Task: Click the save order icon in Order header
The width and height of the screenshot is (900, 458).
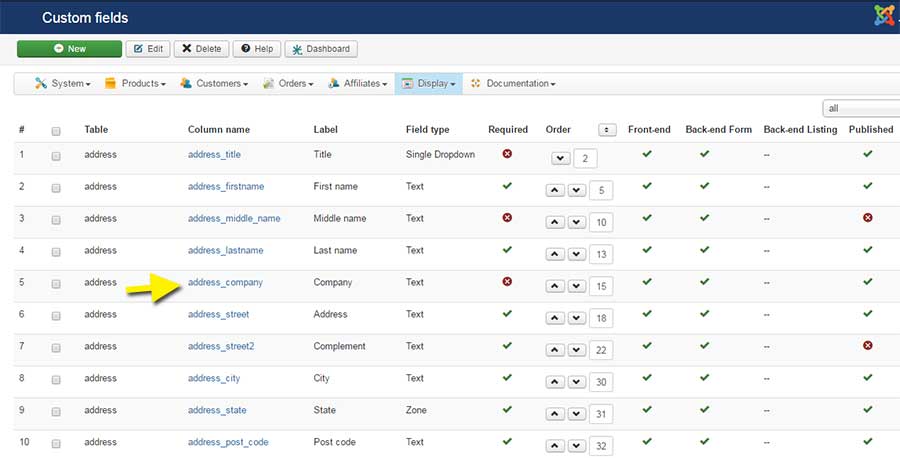Action: (607, 129)
